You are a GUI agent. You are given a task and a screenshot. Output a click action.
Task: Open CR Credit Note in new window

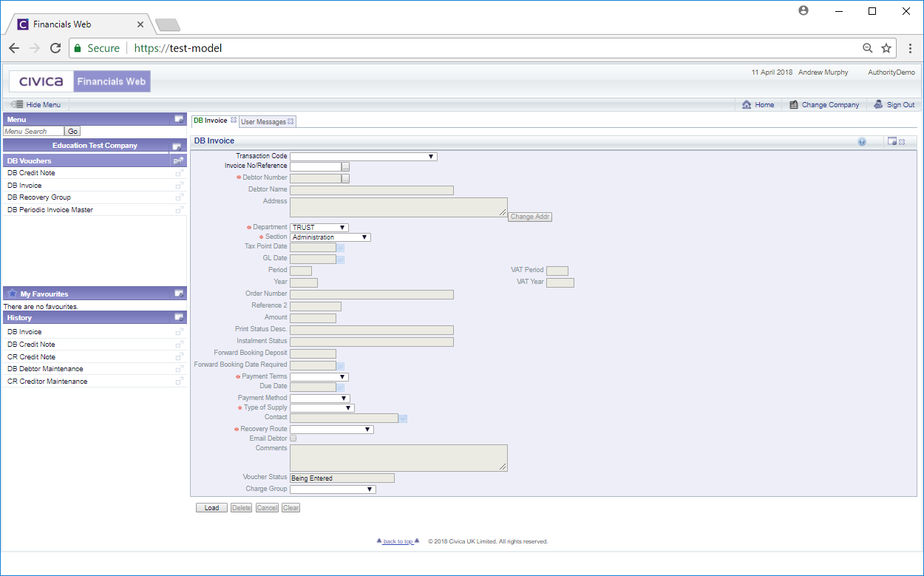(179, 357)
